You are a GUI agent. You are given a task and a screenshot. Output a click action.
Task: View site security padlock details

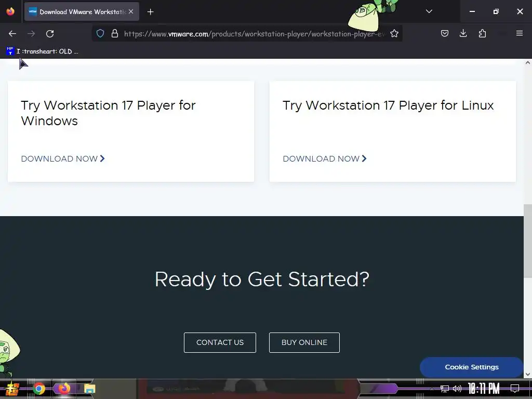coord(115,33)
